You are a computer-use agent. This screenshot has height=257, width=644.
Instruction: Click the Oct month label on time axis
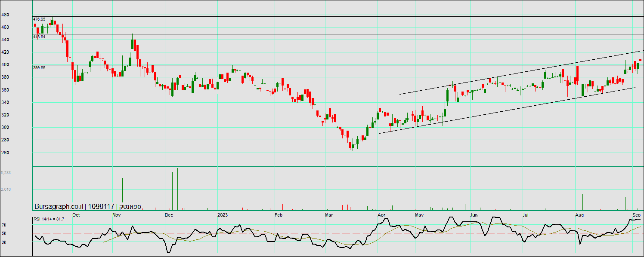coord(76,214)
